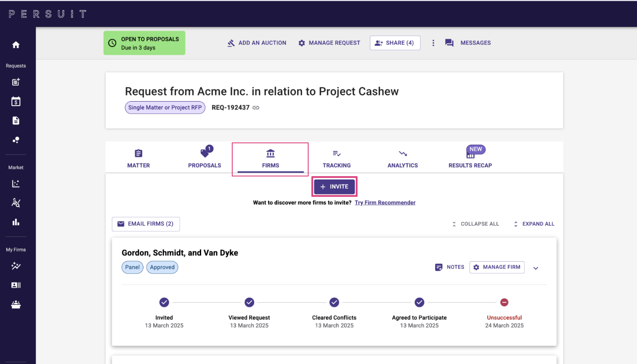Click the notes icon for Gordon, Schmidt firm

click(x=438, y=267)
